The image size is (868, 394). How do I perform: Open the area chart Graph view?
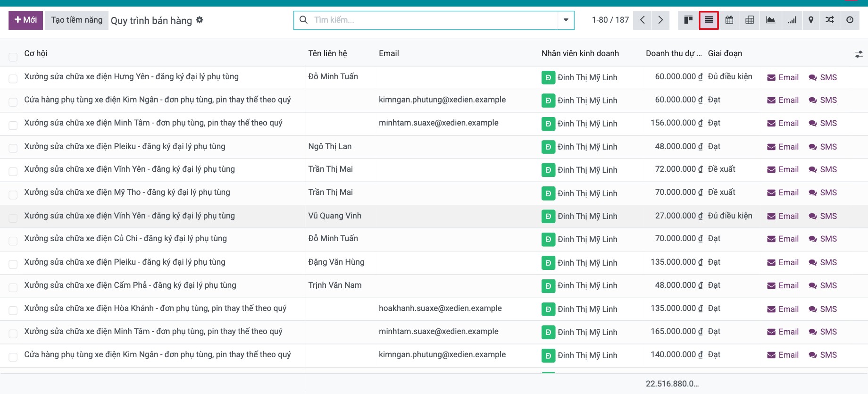tap(770, 20)
